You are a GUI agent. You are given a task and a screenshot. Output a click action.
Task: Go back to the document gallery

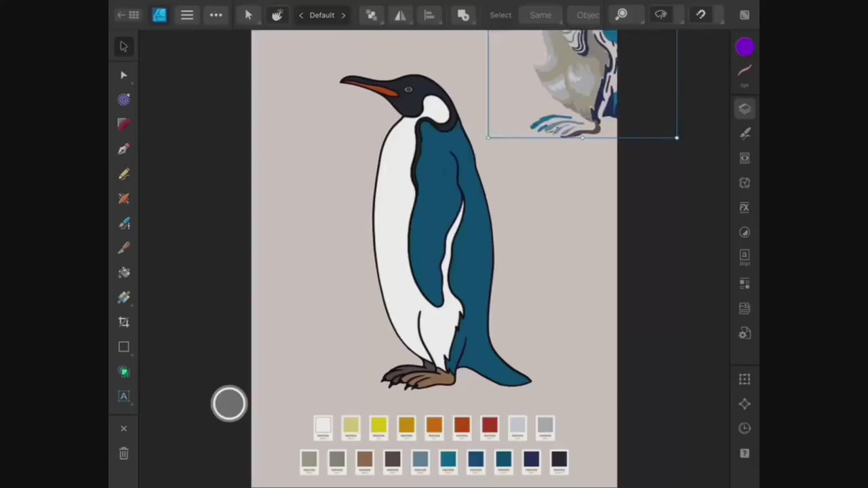click(x=127, y=15)
